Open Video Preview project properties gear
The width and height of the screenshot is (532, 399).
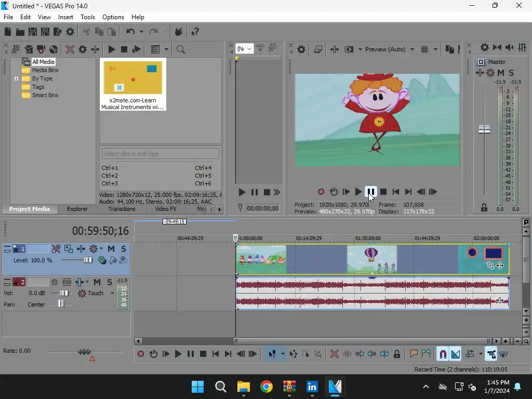point(301,49)
